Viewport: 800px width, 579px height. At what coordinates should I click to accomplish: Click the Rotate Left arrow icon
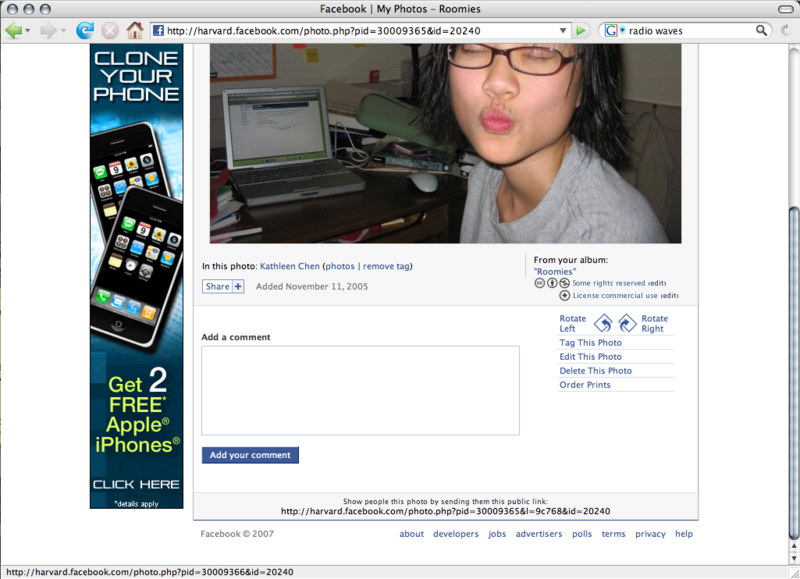603,323
